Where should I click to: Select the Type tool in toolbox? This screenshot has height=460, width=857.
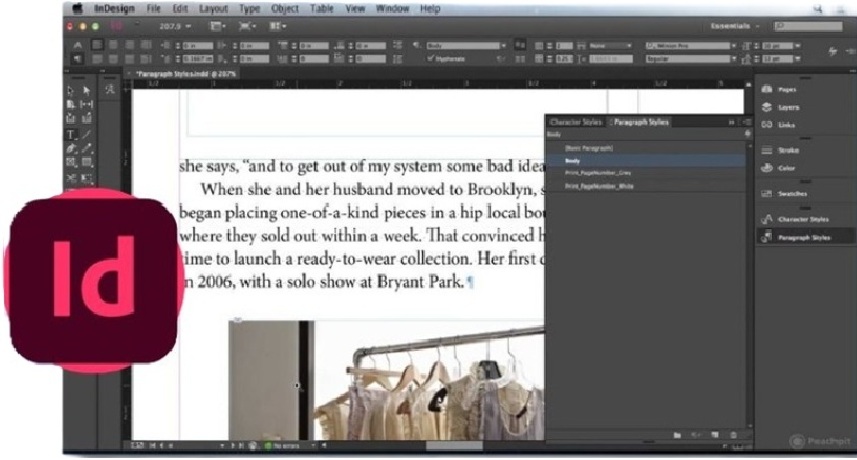coord(71,133)
